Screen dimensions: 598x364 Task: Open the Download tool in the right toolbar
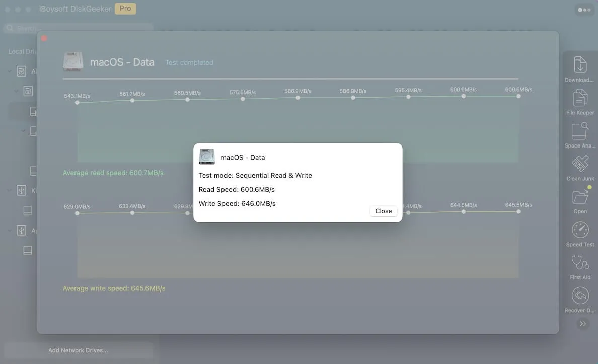[580, 65]
